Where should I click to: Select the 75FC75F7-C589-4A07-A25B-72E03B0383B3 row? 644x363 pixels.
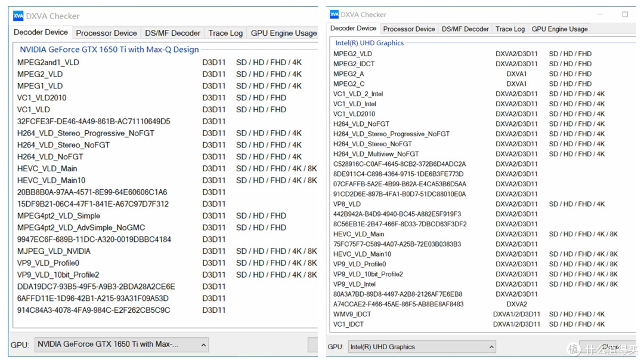click(435, 244)
